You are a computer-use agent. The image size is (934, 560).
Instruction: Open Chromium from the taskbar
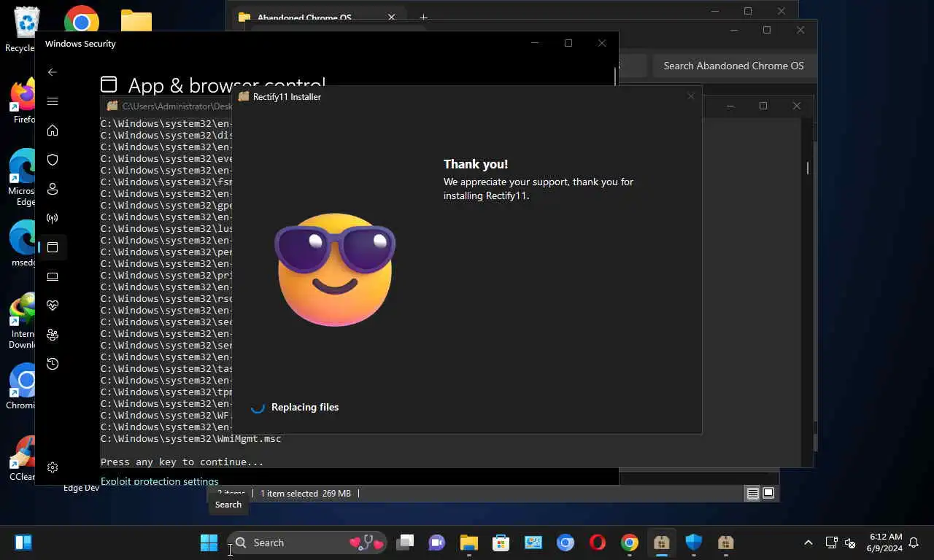click(x=566, y=542)
